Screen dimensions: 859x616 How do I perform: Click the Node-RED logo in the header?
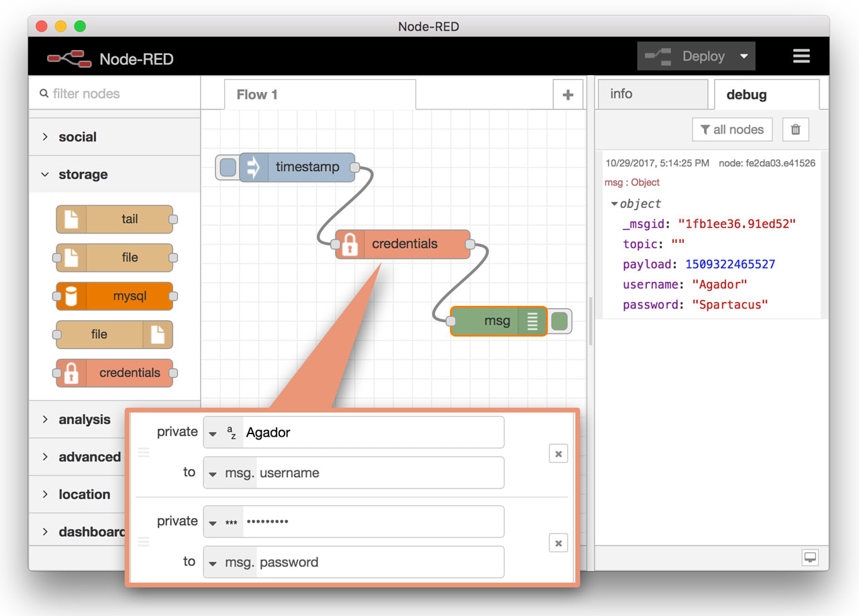pos(69,58)
